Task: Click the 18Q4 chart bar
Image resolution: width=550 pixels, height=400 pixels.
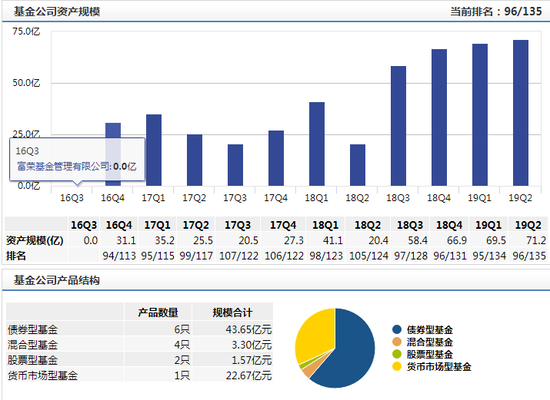Action: click(439, 117)
